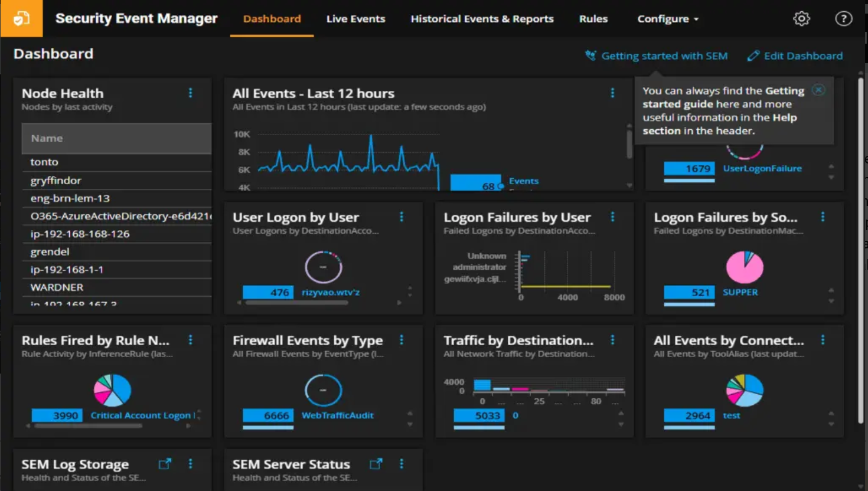
Task: Open the settings gear icon
Action: click(801, 19)
